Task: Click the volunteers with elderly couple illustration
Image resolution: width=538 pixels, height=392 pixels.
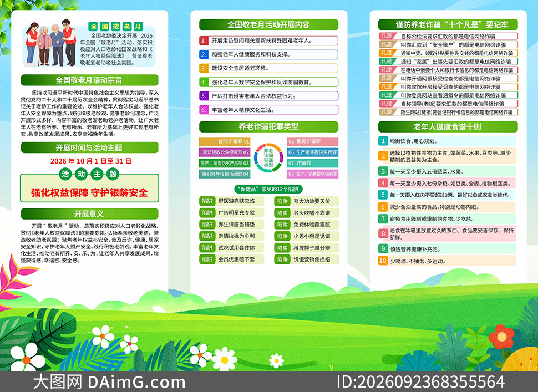Action: (x=50, y=43)
